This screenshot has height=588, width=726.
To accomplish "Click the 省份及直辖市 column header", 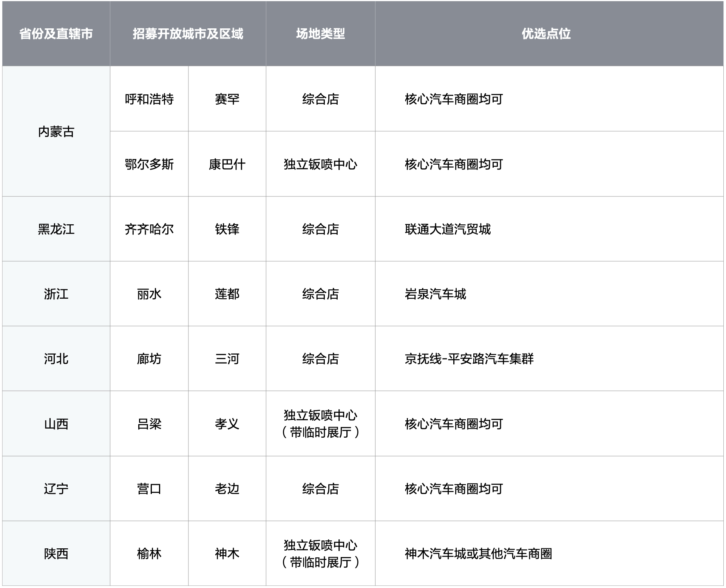I will pyautogui.click(x=56, y=34).
